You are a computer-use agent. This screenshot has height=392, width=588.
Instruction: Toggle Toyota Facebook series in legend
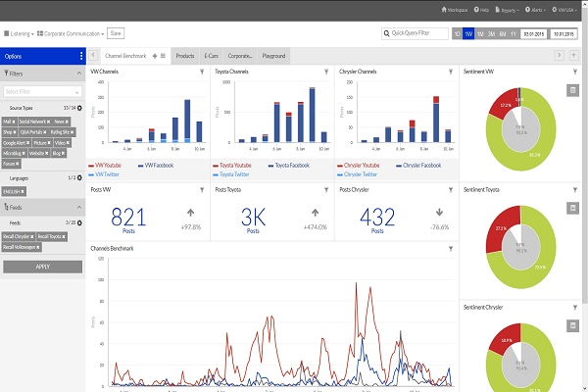click(x=289, y=166)
